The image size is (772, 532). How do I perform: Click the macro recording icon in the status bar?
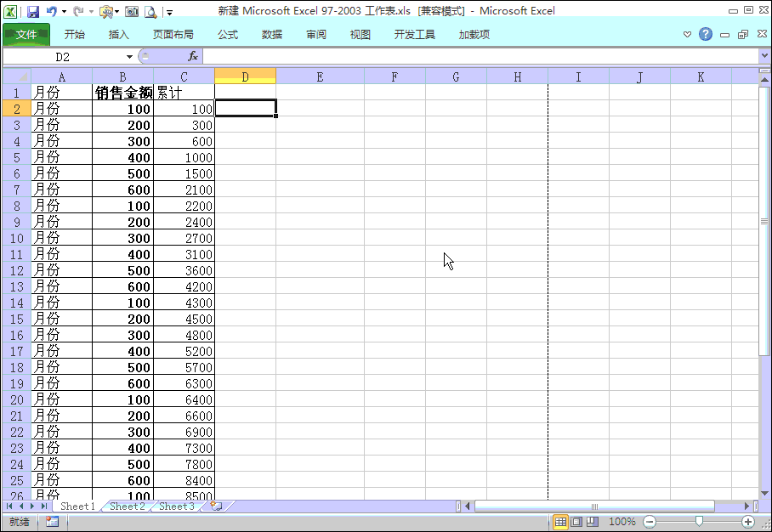click(52, 522)
